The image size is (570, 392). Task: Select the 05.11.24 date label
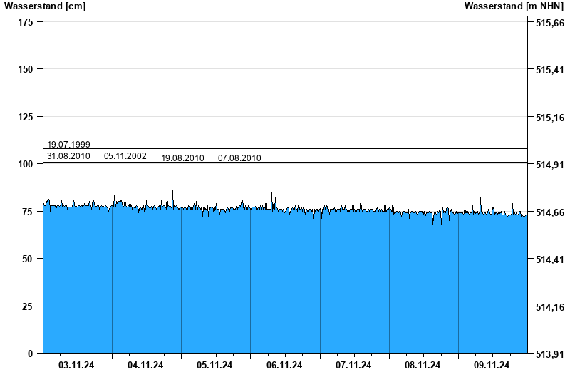click(215, 366)
